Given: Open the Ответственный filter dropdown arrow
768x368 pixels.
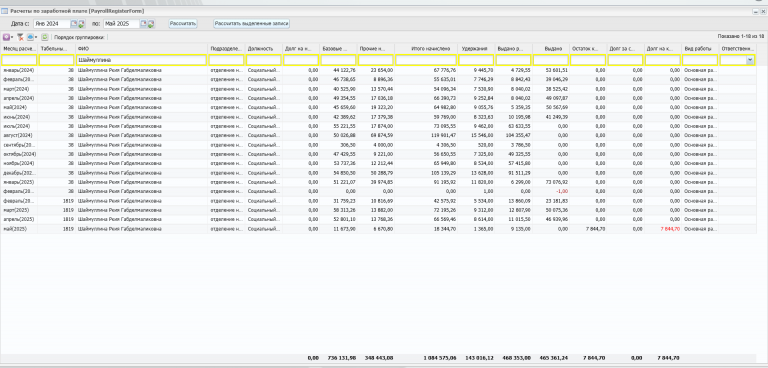Looking at the screenshot, I should tap(750, 60).
